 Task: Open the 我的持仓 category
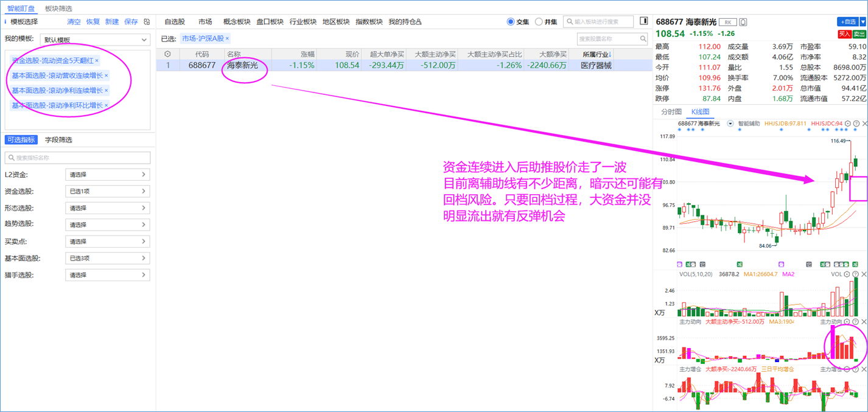click(x=405, y=22)
